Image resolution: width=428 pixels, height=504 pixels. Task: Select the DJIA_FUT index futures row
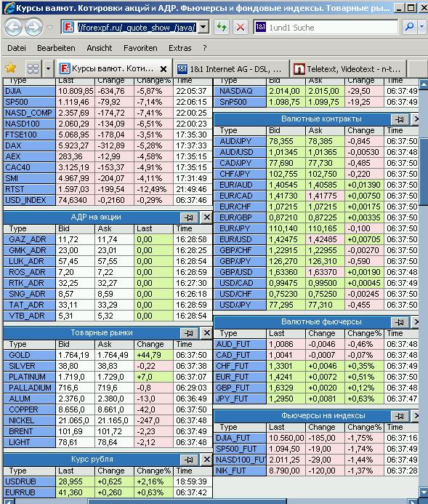click(x=316, y=438)
